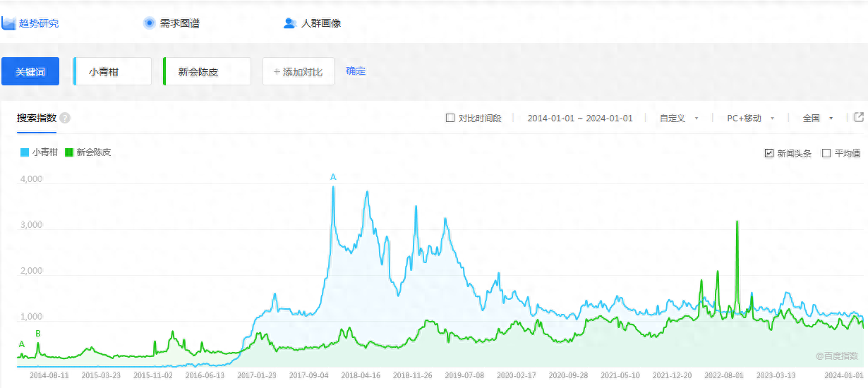The image size is (868, 388).
Task: Click the help question mark beside 搜索指数
Action: tap(65, 118)
